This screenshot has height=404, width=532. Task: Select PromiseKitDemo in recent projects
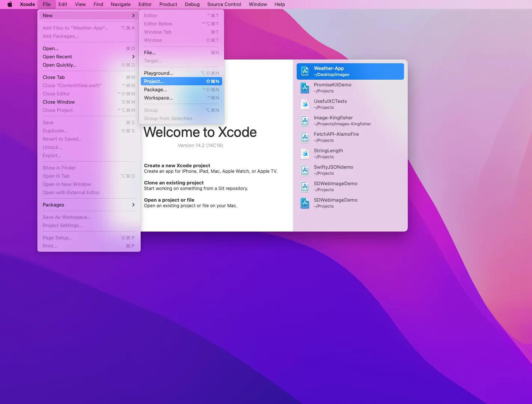[x=350, y=88]
